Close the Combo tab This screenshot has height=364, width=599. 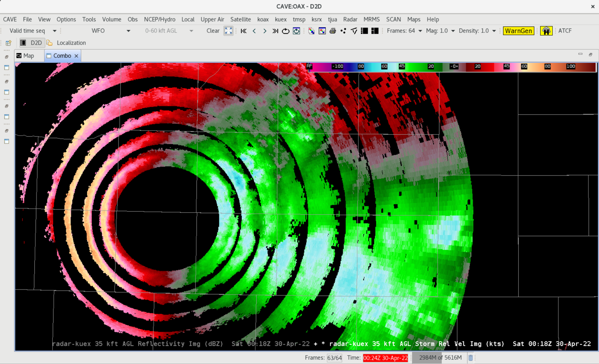point(76,56)
